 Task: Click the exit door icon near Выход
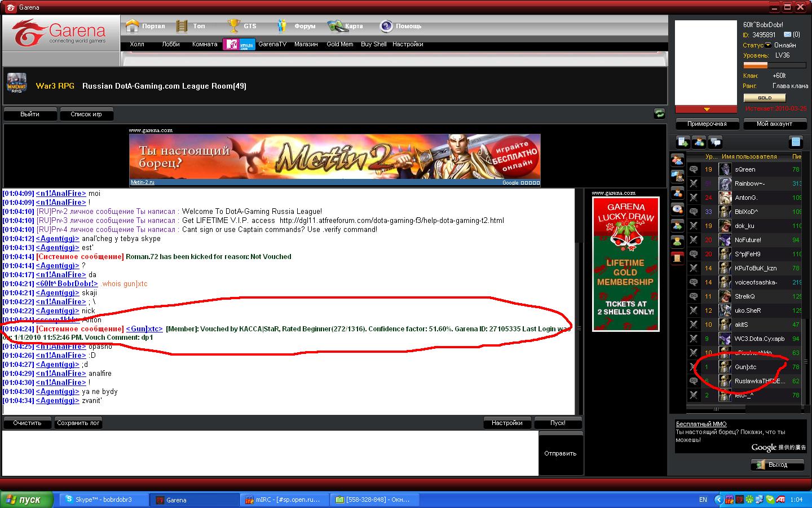760,465
